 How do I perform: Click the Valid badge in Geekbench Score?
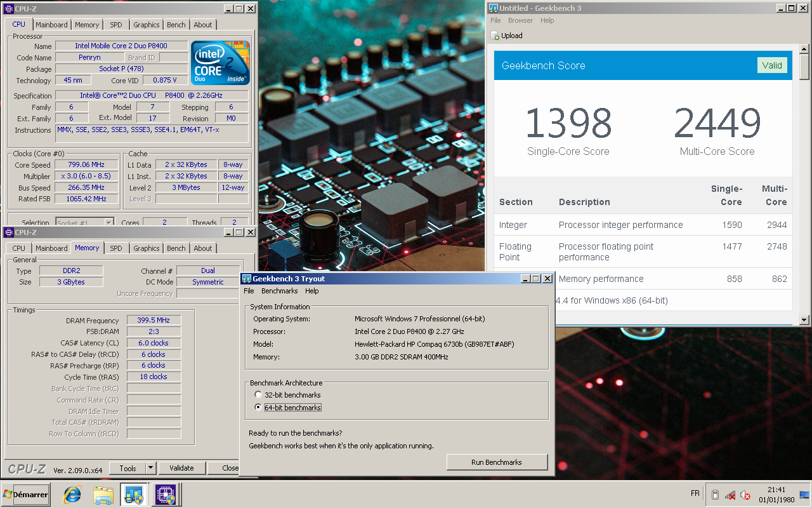(x=772, y=65)
